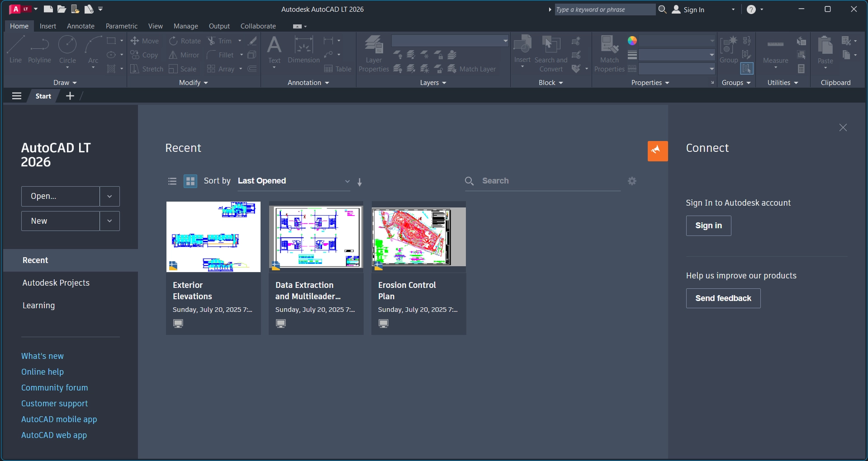Viewport: 868px width, 461px height.
Task: Click the orange announcements megaphone icon
Action: [x=657, y=151]
